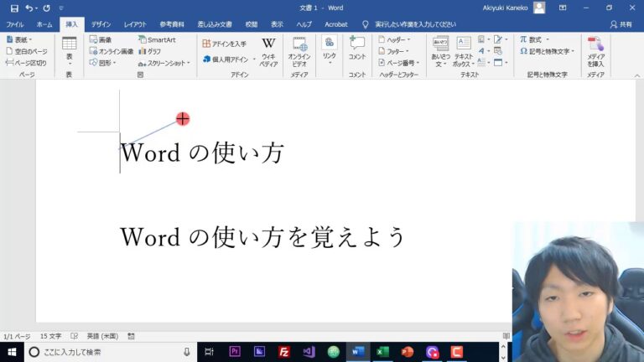
Task: Click the 15 文字 word count
Action: pyautogui.click(x=50, y=336)
